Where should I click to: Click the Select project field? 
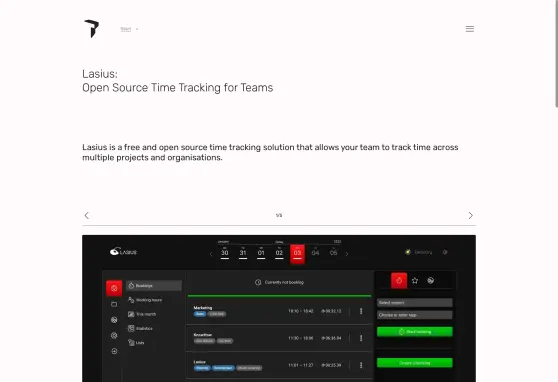[415, 303]
